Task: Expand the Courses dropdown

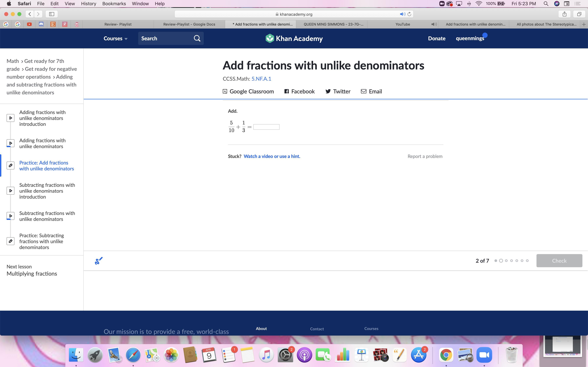Action: 115,38
